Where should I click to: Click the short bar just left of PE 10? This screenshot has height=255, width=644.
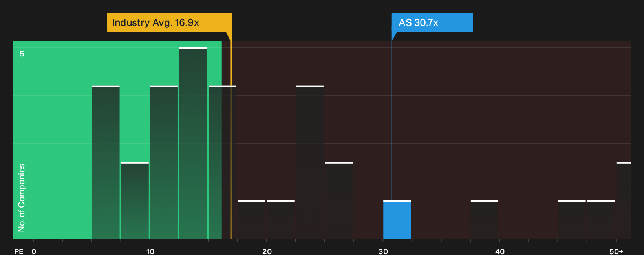pyautogui.click(x=135, y=200)
